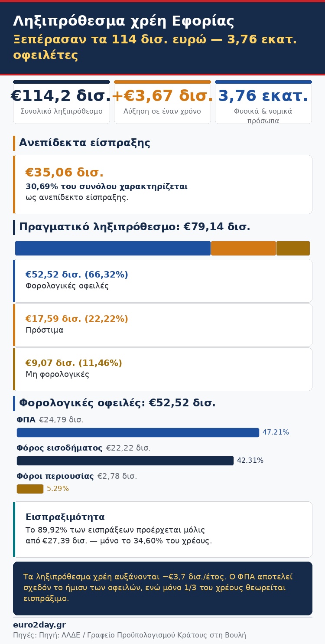Click the Πρόστιμα €17,59 δισ. card
325x644 pixels.
click(x=162, y=325)
